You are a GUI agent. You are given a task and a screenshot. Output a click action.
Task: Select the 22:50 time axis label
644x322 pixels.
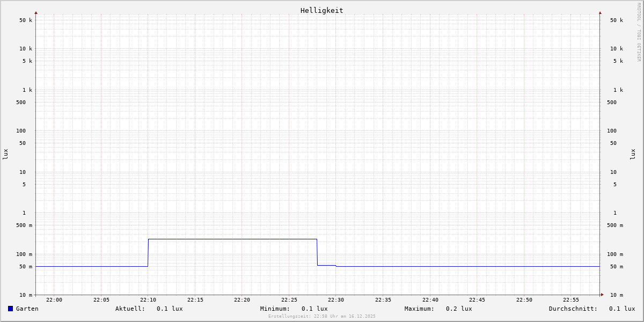coord(524,300)
